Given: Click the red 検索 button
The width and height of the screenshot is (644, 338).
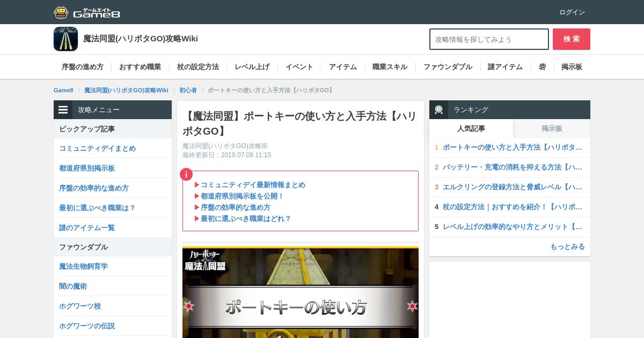Looking at the screenshot, I should point(572,39).
